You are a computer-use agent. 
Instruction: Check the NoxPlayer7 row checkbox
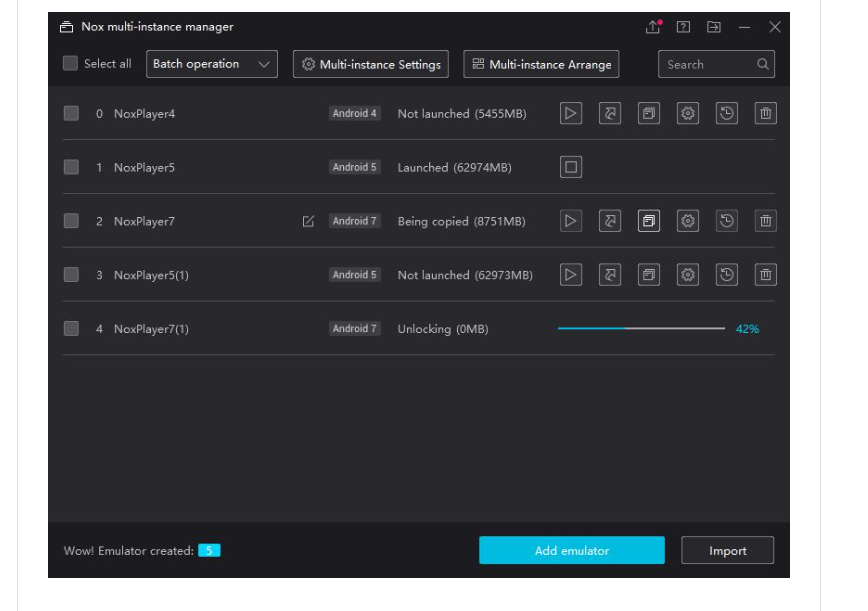tap(71, 221)
